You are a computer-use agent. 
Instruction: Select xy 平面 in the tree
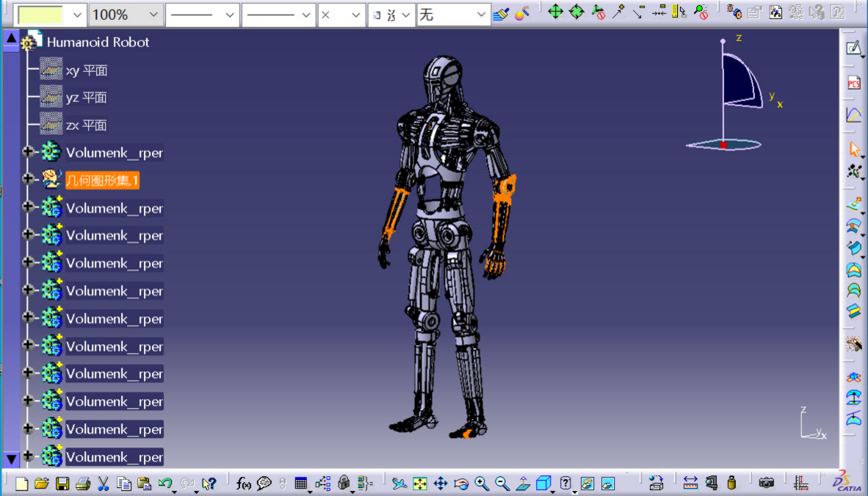[x=87, y=70]
